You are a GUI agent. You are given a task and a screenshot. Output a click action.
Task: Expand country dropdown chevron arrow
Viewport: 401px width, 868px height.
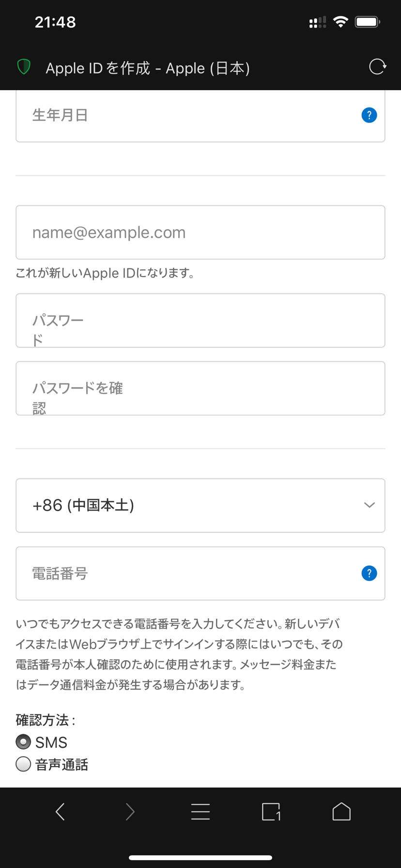click(x=369, y=505)
